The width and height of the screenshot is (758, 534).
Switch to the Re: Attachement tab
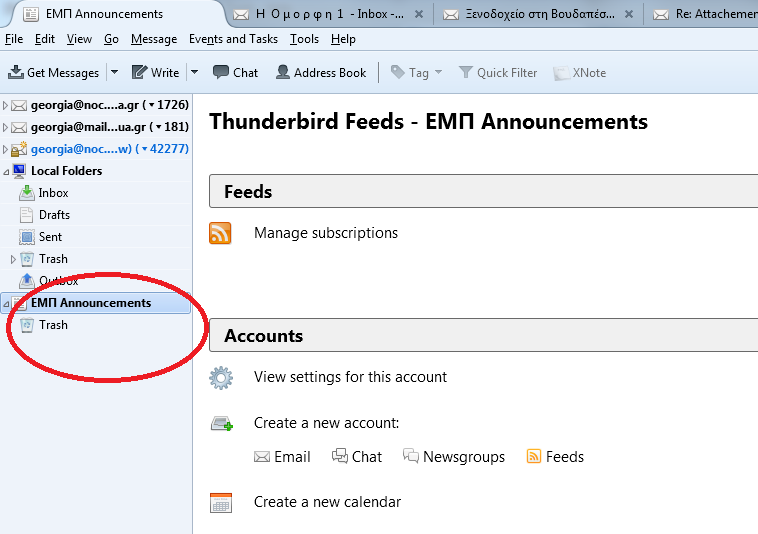pos(703,14)
